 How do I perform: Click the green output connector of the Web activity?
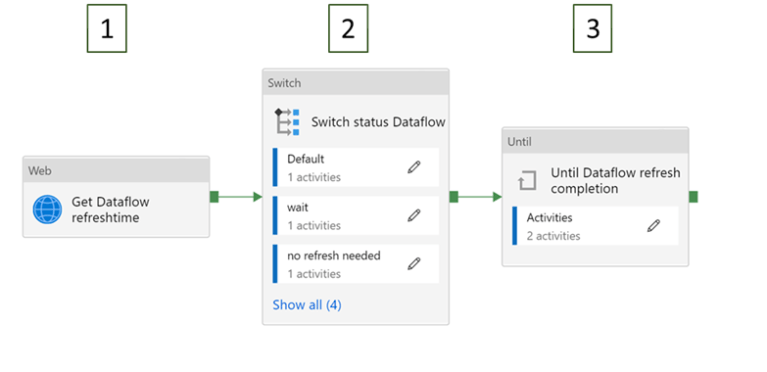click(214, 197)
